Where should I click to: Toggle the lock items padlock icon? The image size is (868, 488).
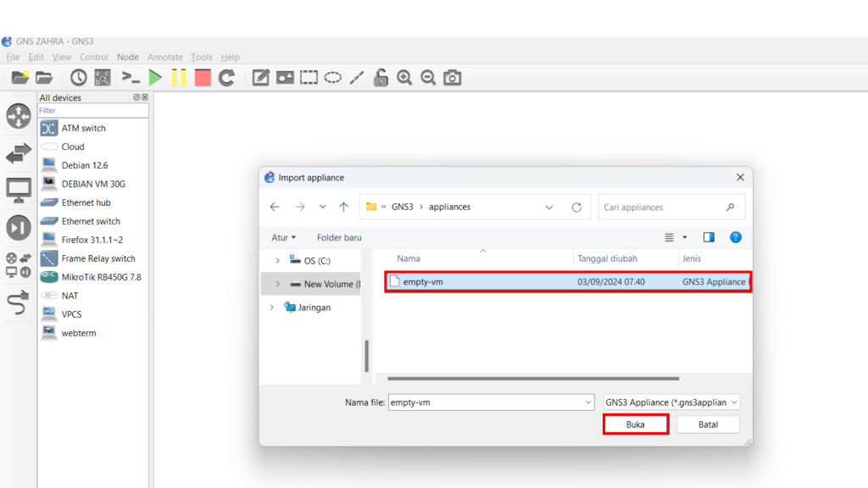tap(381, 78)
